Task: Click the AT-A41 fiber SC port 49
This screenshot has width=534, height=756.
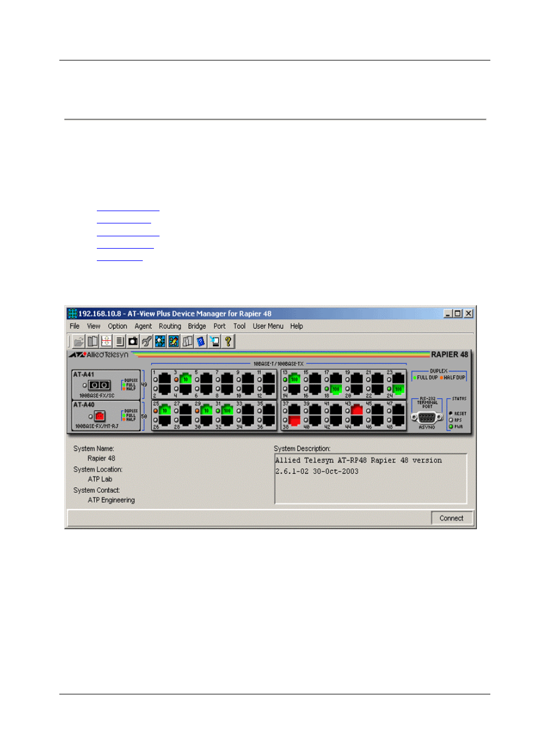Action: pyautogui.click(x=100, y=385)
